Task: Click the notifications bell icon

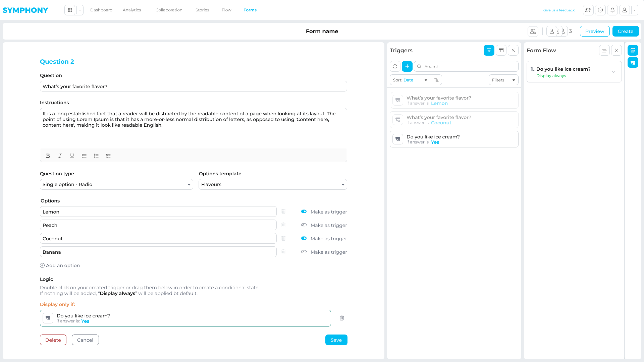Action: tap(612, 10)
